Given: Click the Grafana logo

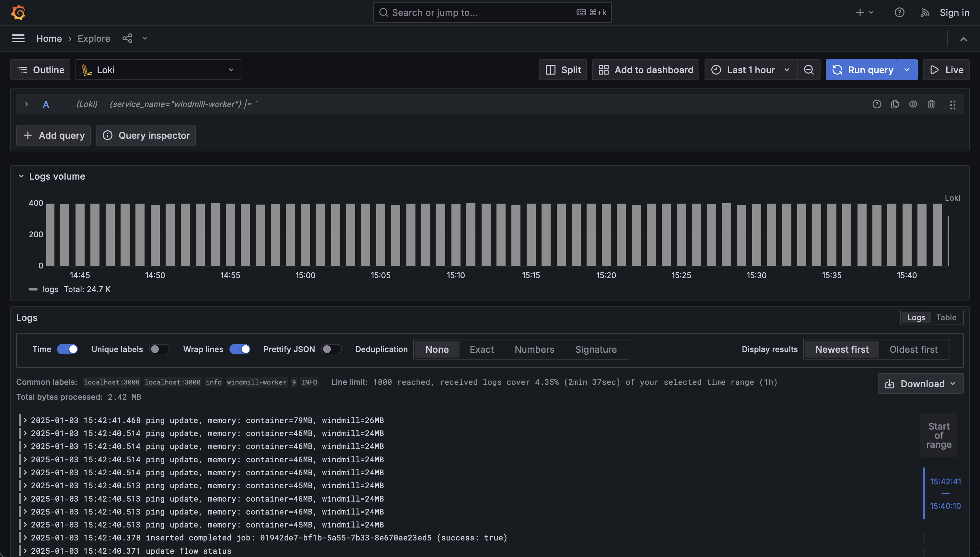Looking at the screenshot, I should point(18,12).
